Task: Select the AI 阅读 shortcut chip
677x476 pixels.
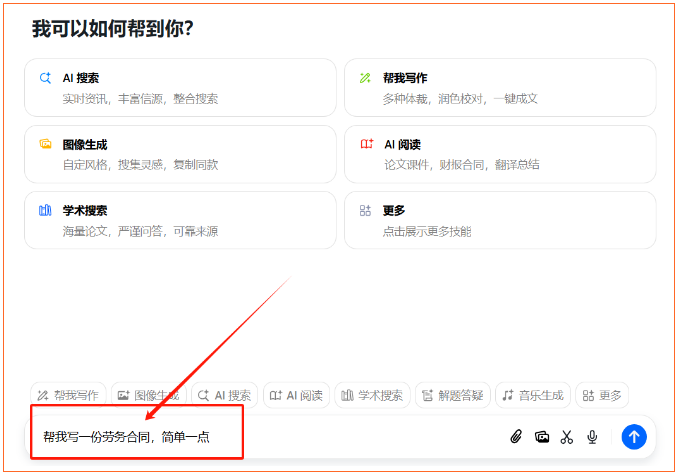Action: coord(296,395)
